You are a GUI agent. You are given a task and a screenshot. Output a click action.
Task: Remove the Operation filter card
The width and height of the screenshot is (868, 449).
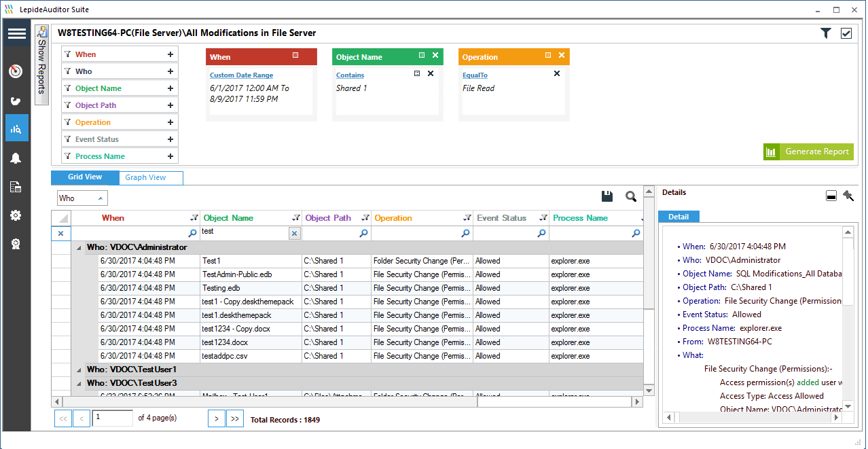pyautogui.click(x=562, y=56)
